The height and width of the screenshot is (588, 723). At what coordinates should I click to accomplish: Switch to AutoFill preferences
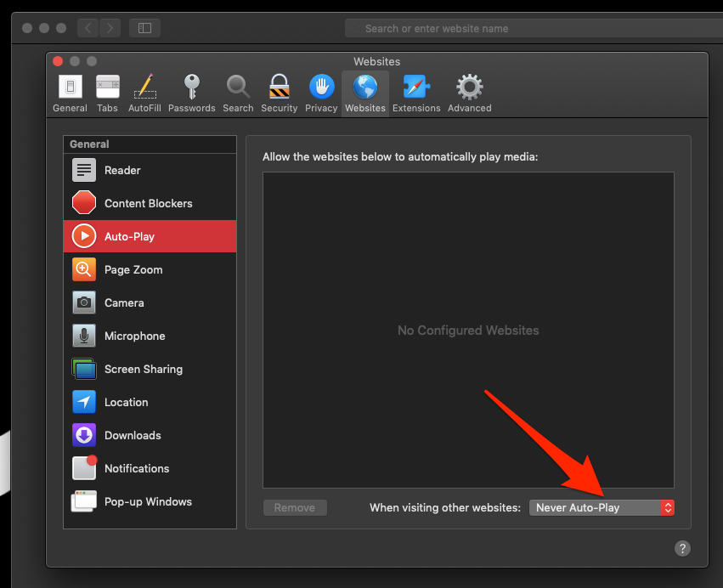pyautogui.click(x=144, y=93)
